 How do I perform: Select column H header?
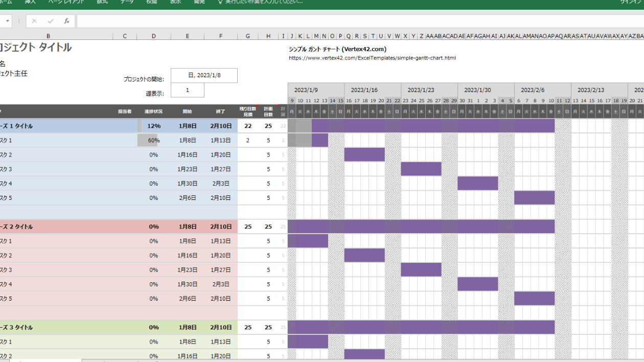(x=268, y=36)
